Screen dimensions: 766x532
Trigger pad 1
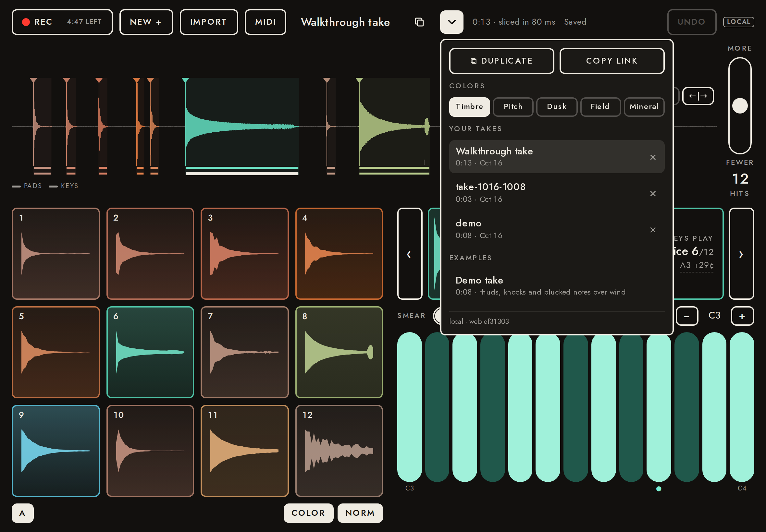[56, 254]
